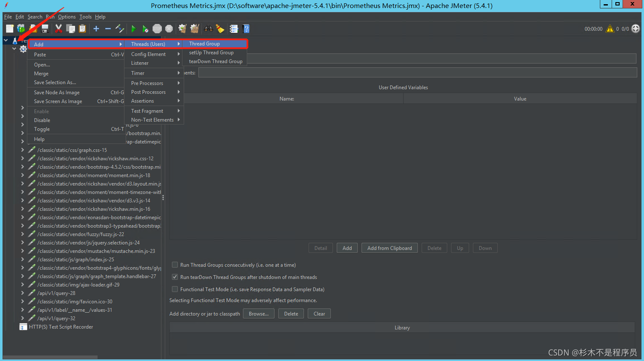Click the Clear classpath button
The height and width of the screenshot is (361, 644).
319,314
